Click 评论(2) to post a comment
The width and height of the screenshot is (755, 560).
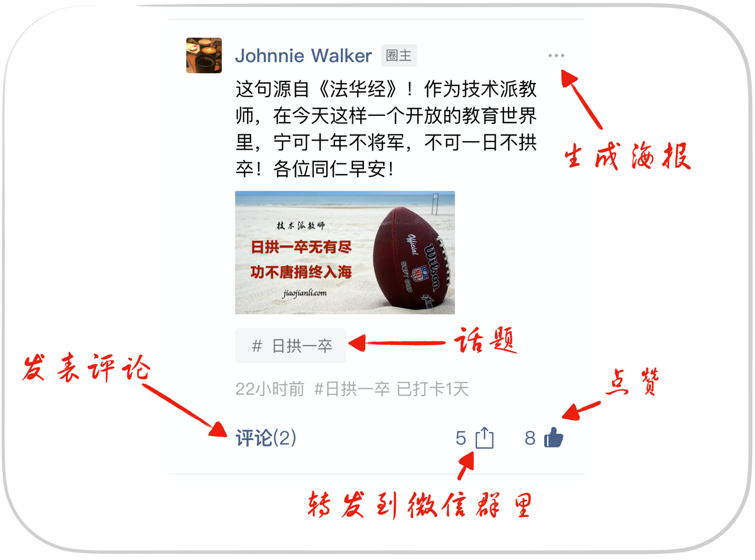click(265, 438)
